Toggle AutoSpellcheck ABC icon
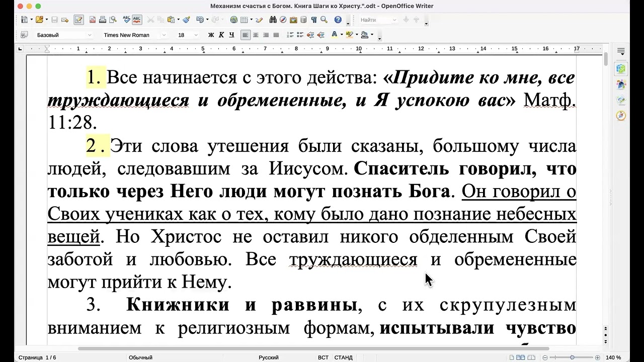This screenshot has width=644, height=362. pos(137,20)
